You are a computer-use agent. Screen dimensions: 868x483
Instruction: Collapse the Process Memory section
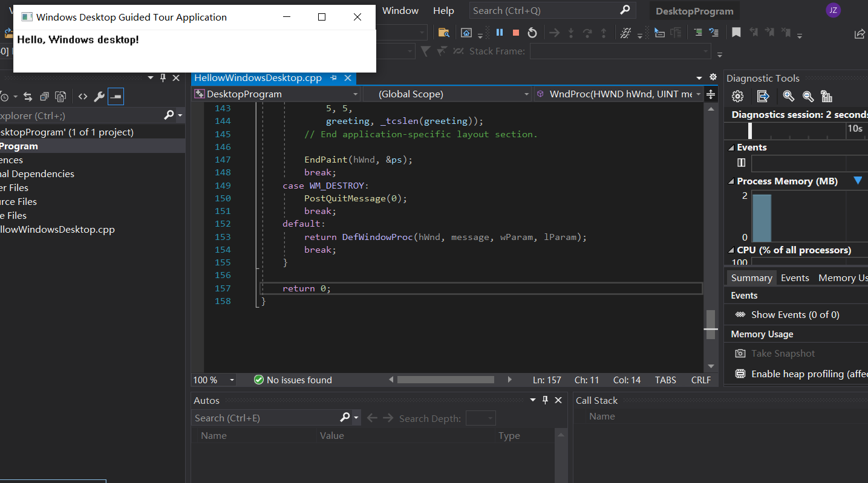tap(731, 181)
